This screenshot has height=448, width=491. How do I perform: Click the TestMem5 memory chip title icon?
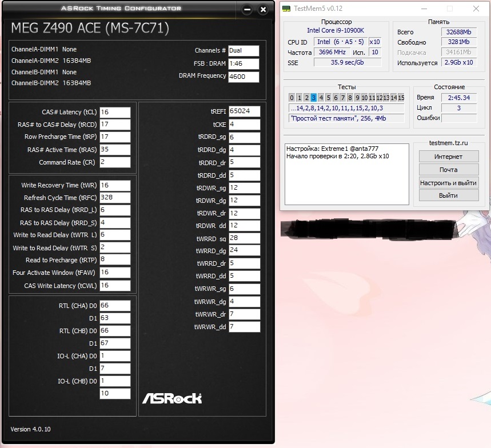point(286,9)
